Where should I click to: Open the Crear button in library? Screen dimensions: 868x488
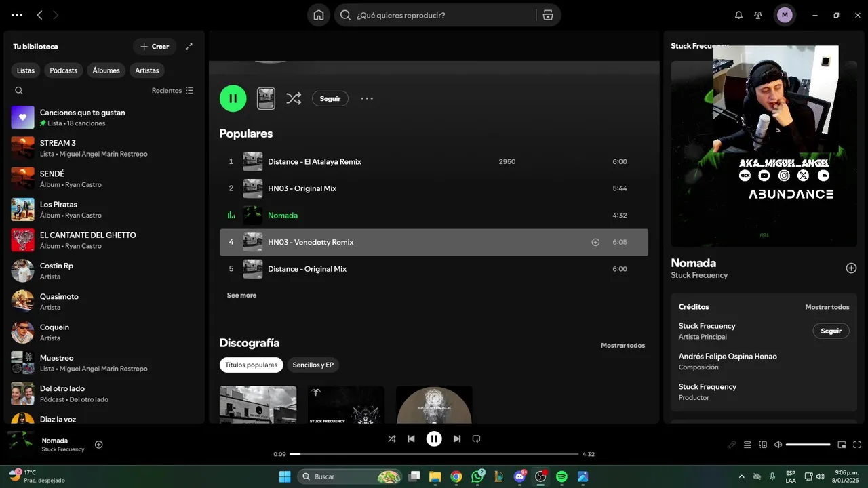155,47
